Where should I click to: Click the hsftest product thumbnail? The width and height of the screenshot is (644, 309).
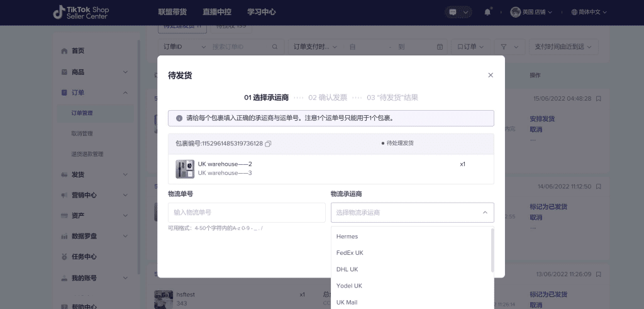pyautogui.click(x=164, y=300)
